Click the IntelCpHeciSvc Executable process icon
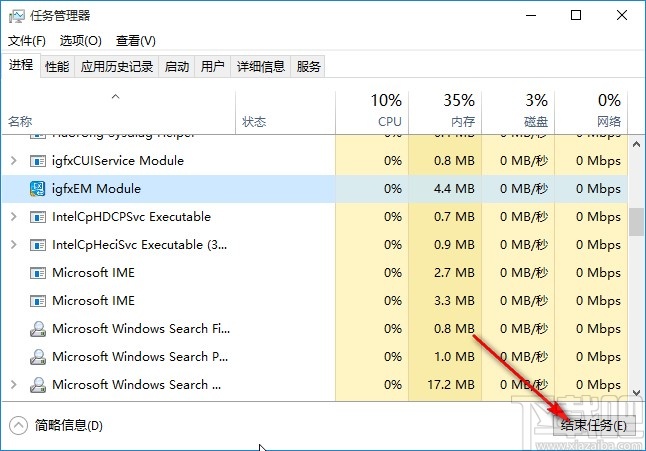This screenshot has height=451, width=646. point(37,245)
